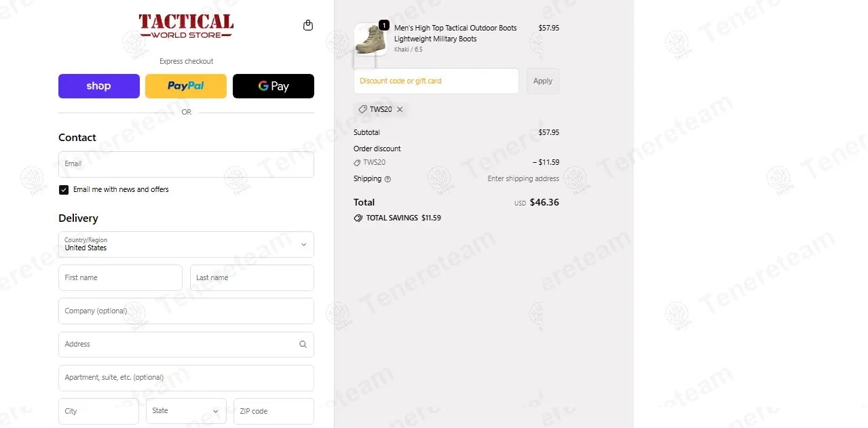Pay with Shop Pay express checkout
This screenshot has width=868, height=428.
pos(99,86)
